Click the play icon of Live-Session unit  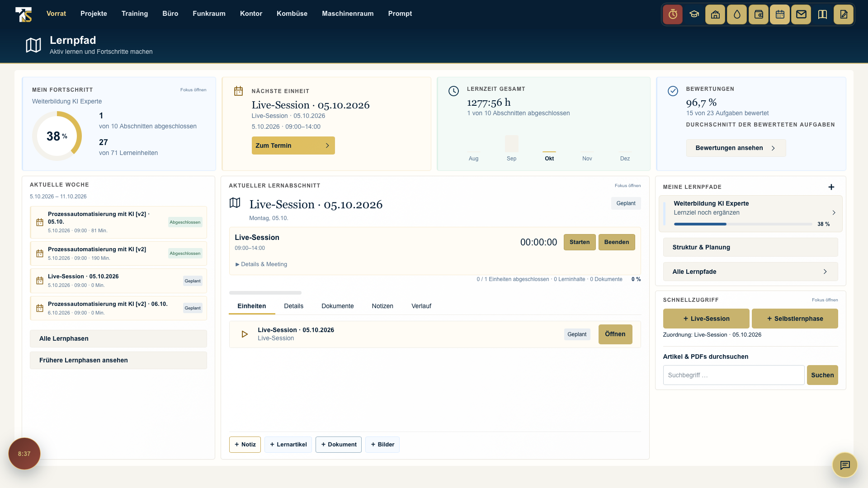[245, 334]
